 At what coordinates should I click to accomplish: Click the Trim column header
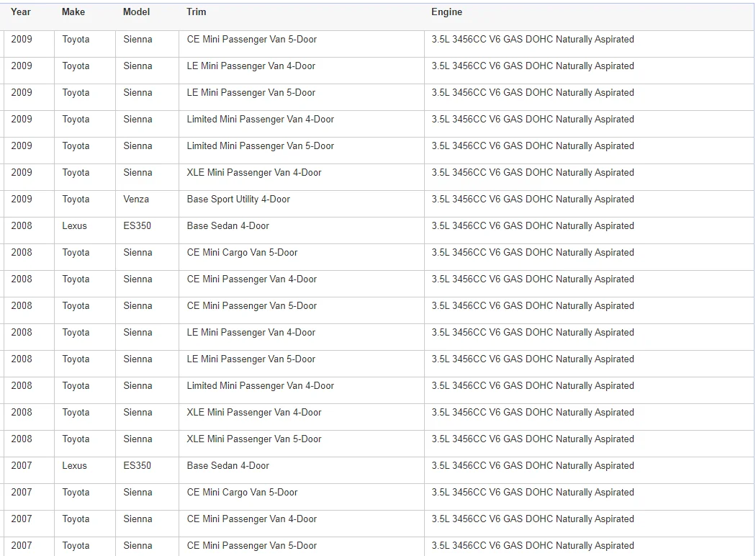coord(197,12)
